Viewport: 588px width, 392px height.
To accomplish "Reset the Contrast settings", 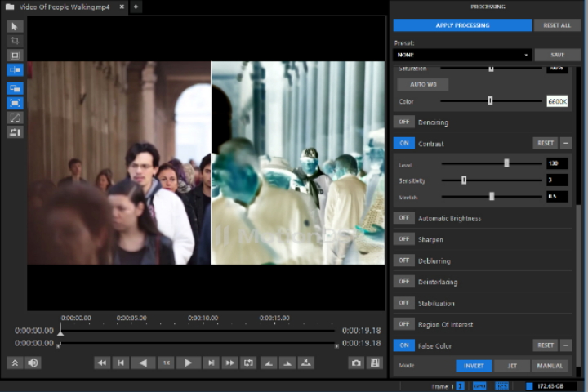I will click(546, 143).
